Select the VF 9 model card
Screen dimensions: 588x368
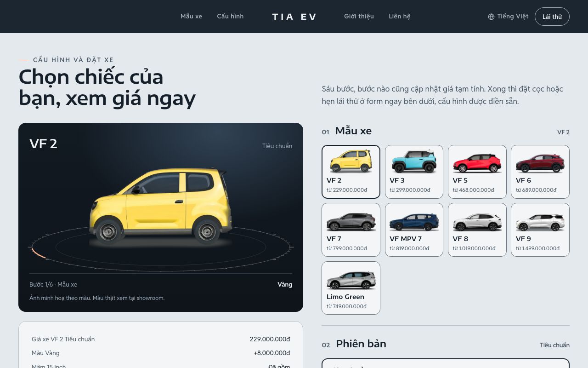pos(540,230)
